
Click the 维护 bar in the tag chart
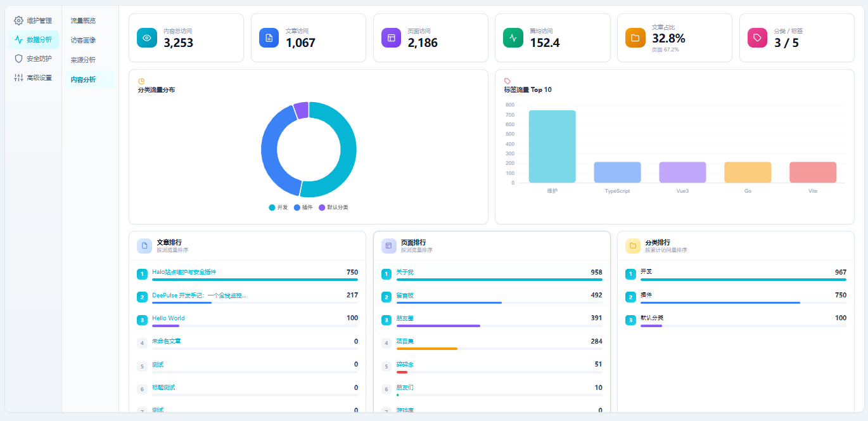(x=552, y=146)
